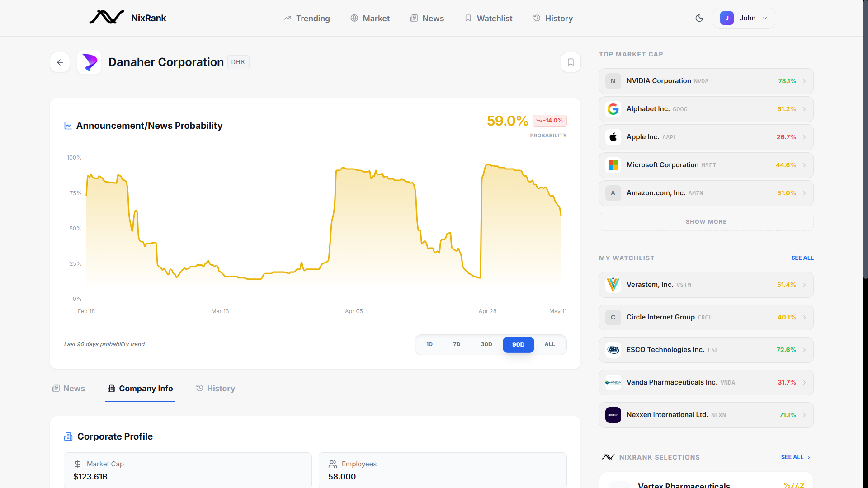This screenshot has height=488, width=868.
Task: Click the Apr 05 date label
Action: [x=354, y=311]
